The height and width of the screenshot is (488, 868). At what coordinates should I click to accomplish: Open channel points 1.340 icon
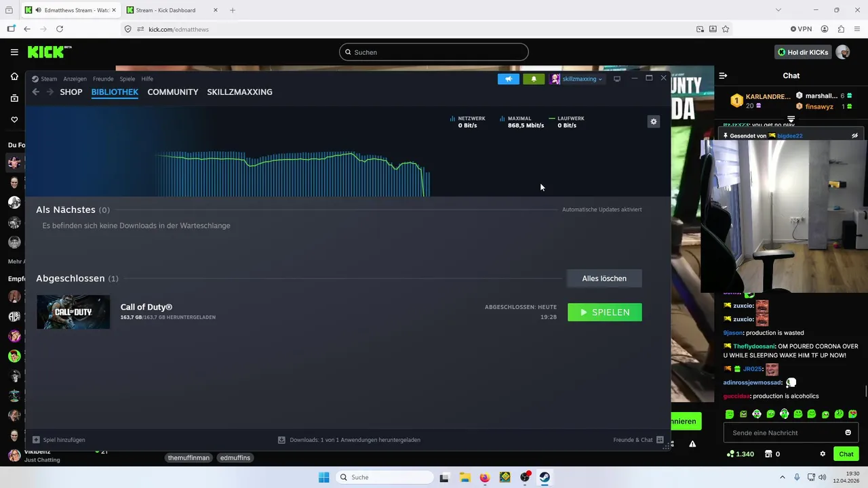coord(740,454)
